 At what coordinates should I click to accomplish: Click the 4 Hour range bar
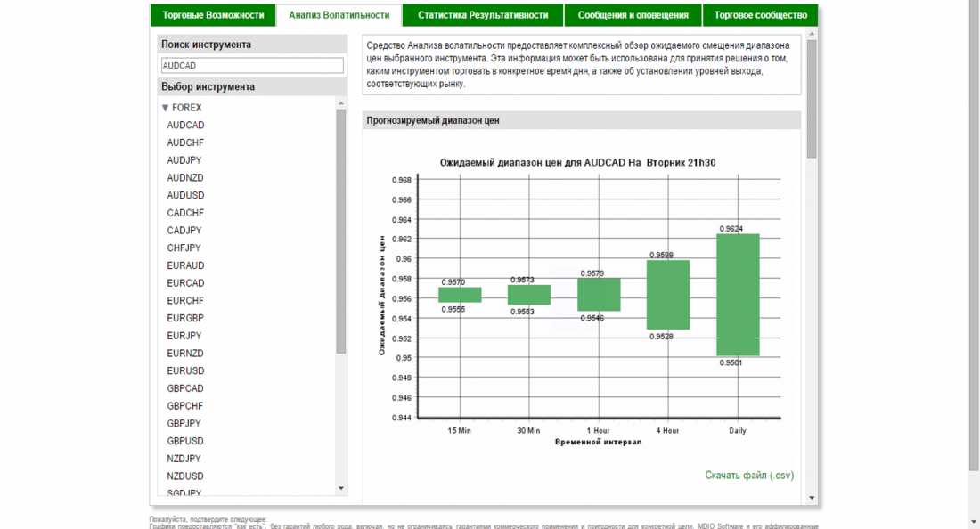[x=667, y=295]
